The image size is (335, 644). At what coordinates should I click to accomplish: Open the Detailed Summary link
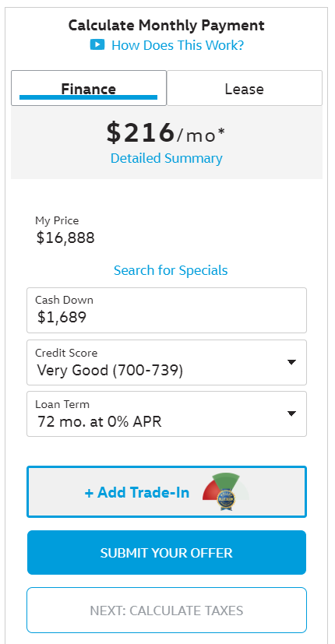click(167, 158)
